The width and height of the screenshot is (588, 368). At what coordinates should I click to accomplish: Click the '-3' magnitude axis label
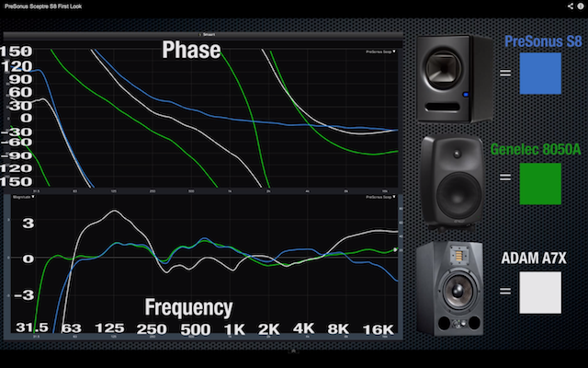(x=25, y=295)
